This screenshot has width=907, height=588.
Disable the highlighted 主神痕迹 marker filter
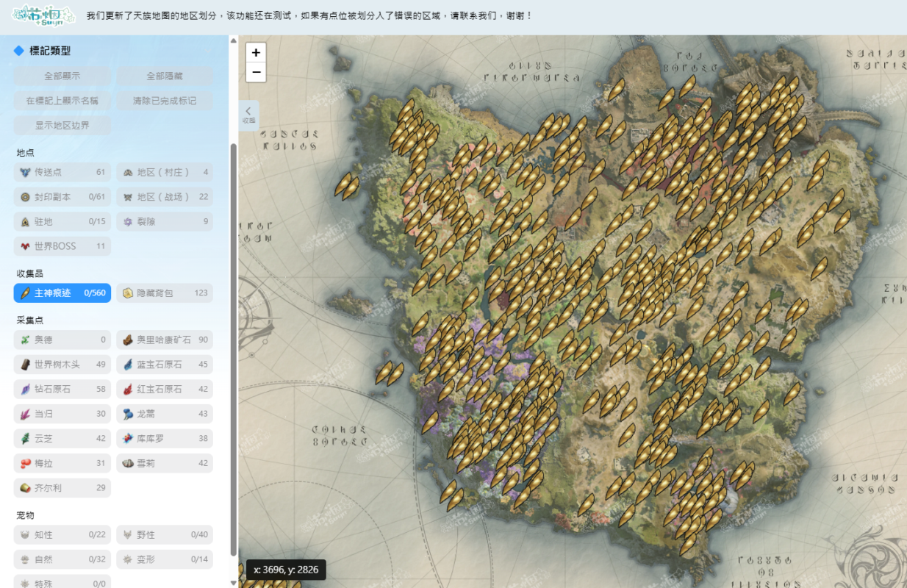point(62,293)
